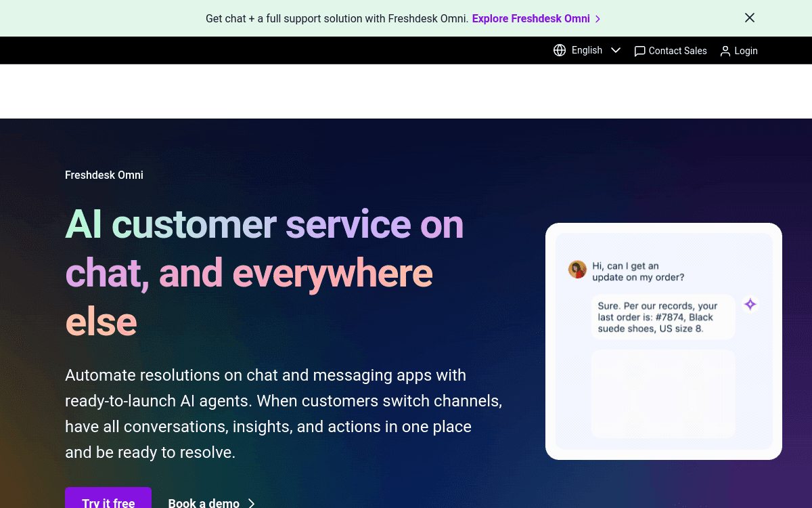Open the Explore Freshdesk Omni link
The width and height of the screenshot is (812, 508).
coord(531,18)
